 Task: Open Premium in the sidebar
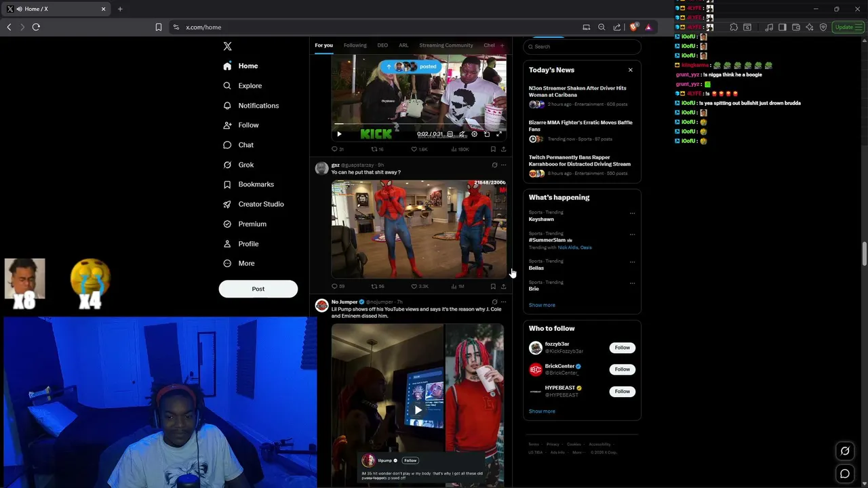(x=244, y=224)
